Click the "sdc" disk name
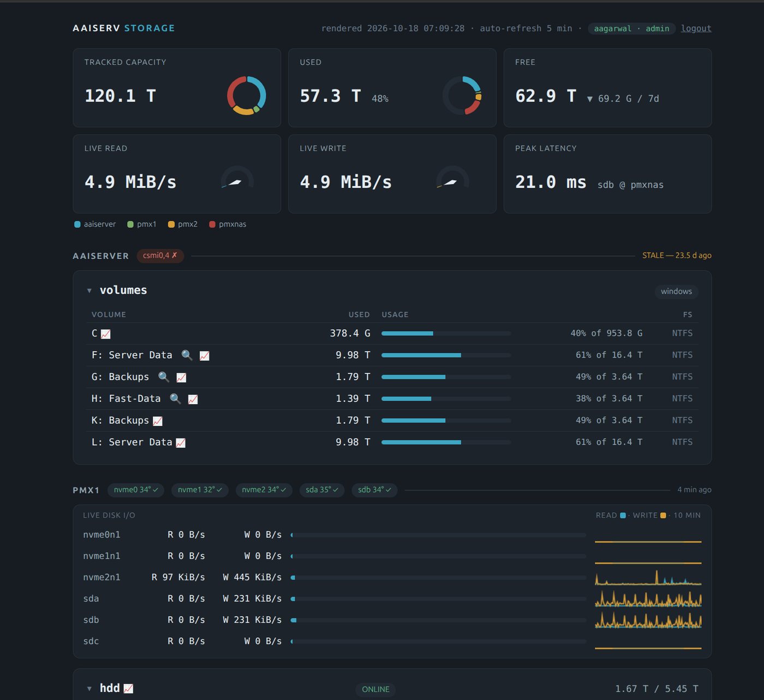This screenshot has width=764, height=700. 91,641
